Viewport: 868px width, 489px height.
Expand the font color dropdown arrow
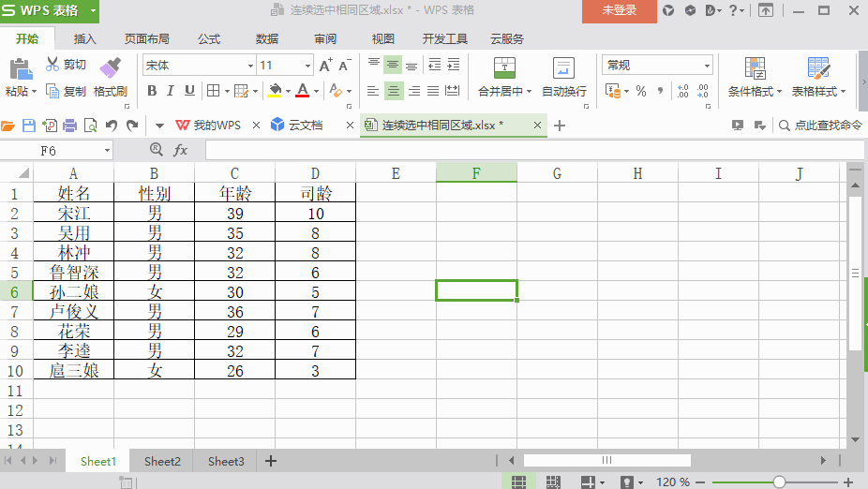[316, 91]
